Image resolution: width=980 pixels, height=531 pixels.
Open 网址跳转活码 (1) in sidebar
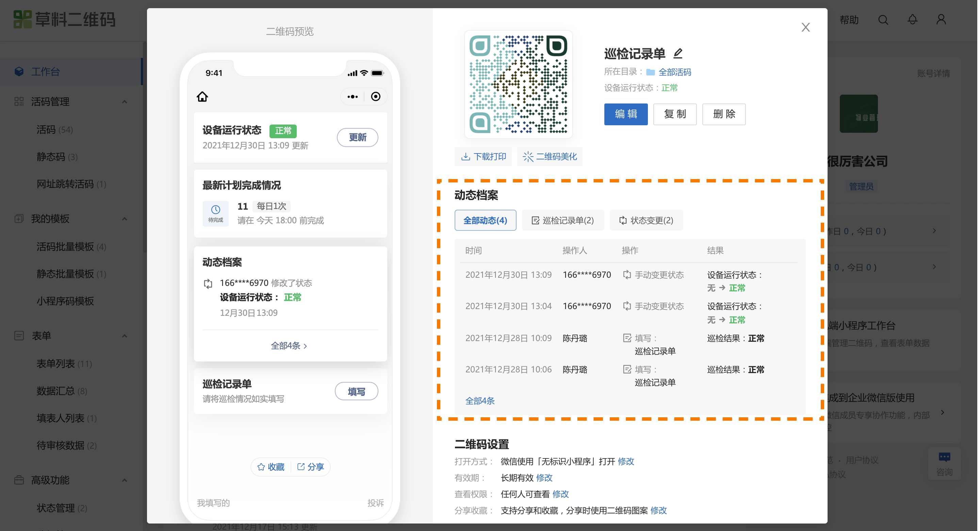71,184
